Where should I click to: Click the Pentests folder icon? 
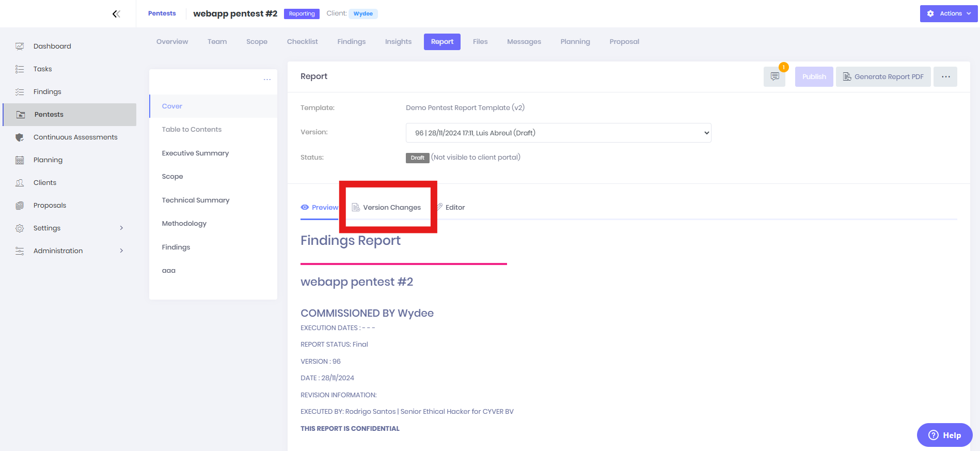click(21, 115)
